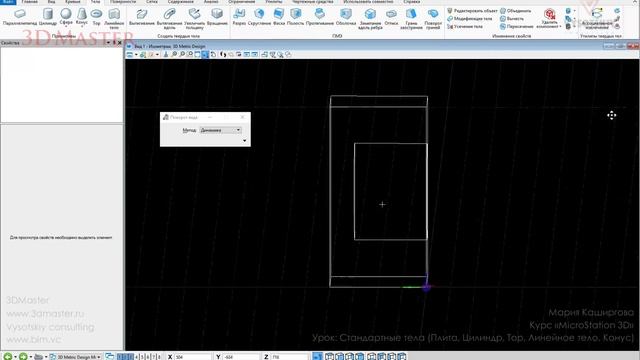Screen dimensions: 640x360
Task: Pick the Оболочка (shell) tool
Action: (346, 17)
